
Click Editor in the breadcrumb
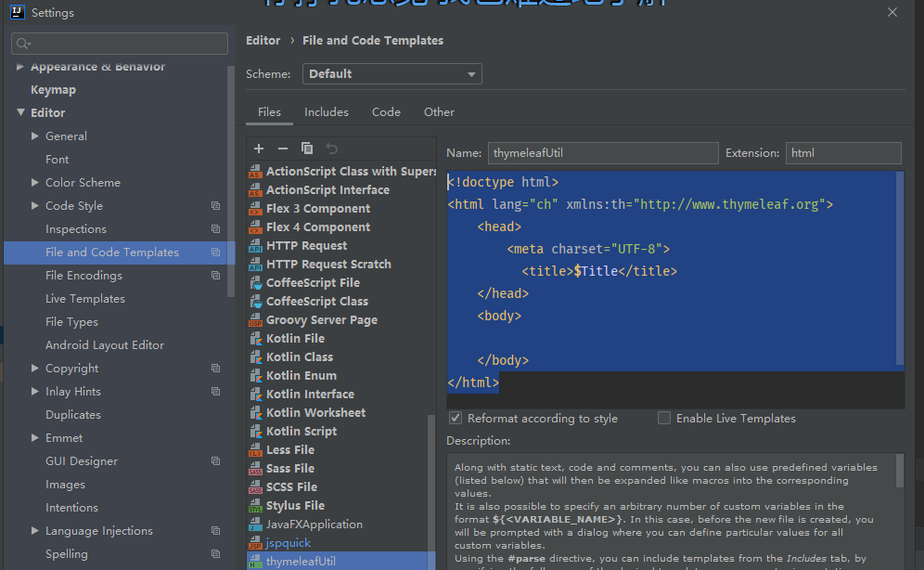click(x=263, y=41)
